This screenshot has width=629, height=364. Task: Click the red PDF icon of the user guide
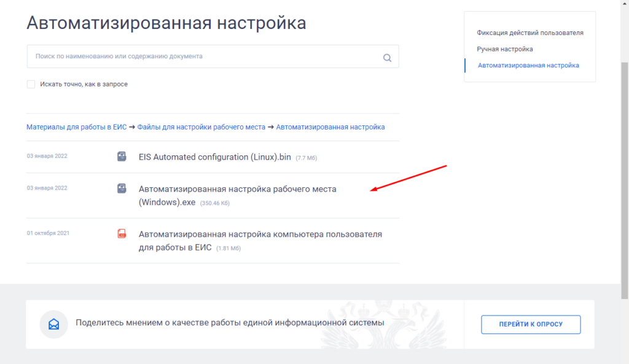(x=122, y=234)
